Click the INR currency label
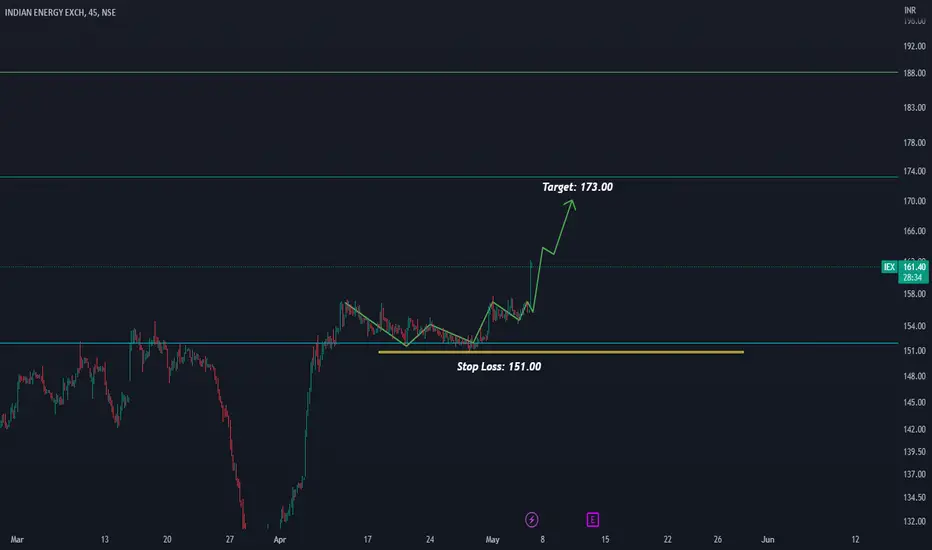 pyautogui.click(x=910, y=10)
